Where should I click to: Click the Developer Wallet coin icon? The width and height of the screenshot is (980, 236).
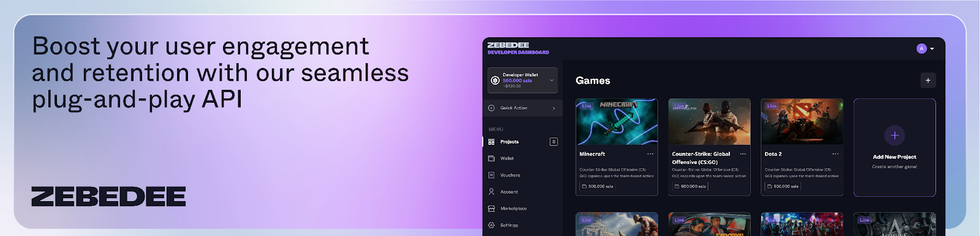point(495,80)
